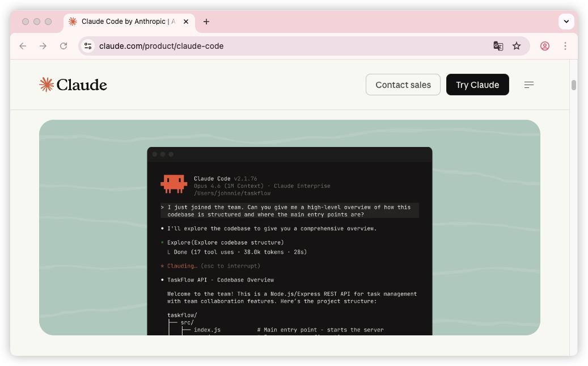Click the Claude wordmark link
This screenshot has height=366, width=588.
point(82,85)
